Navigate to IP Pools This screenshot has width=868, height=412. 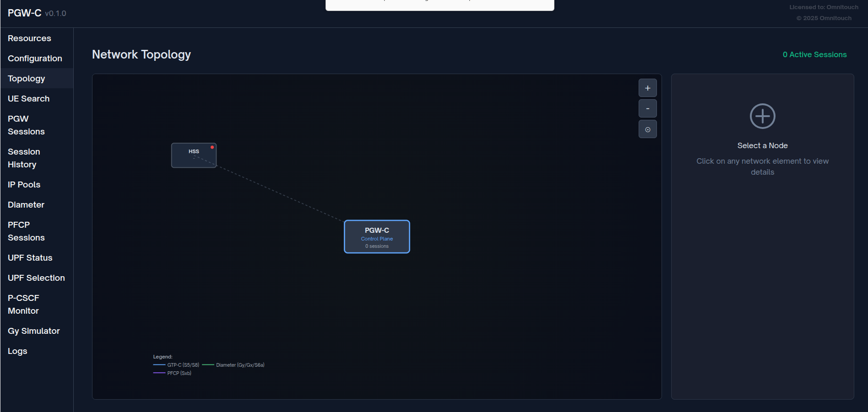pos(24,185)
